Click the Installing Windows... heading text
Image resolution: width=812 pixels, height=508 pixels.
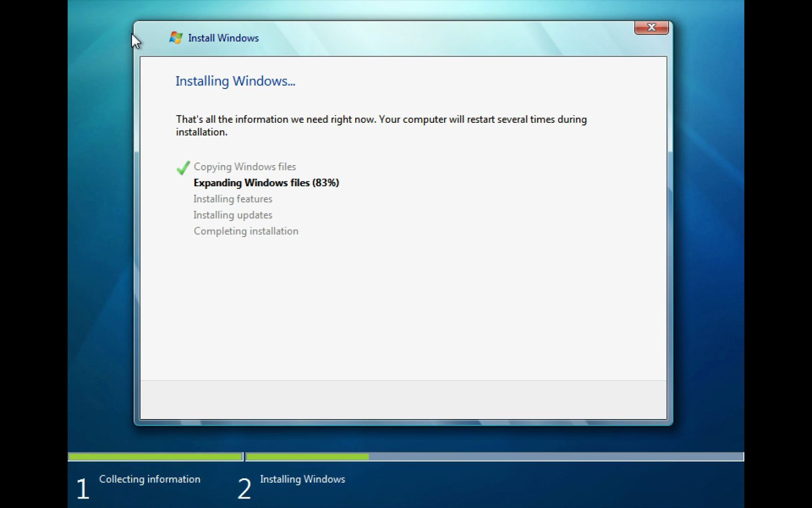(235, 81)
